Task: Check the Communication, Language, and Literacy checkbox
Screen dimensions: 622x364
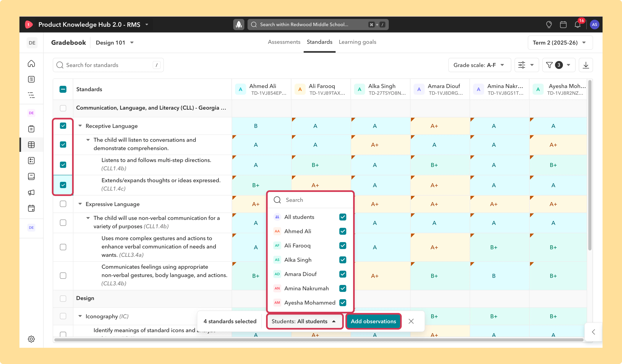Action: 63,108
